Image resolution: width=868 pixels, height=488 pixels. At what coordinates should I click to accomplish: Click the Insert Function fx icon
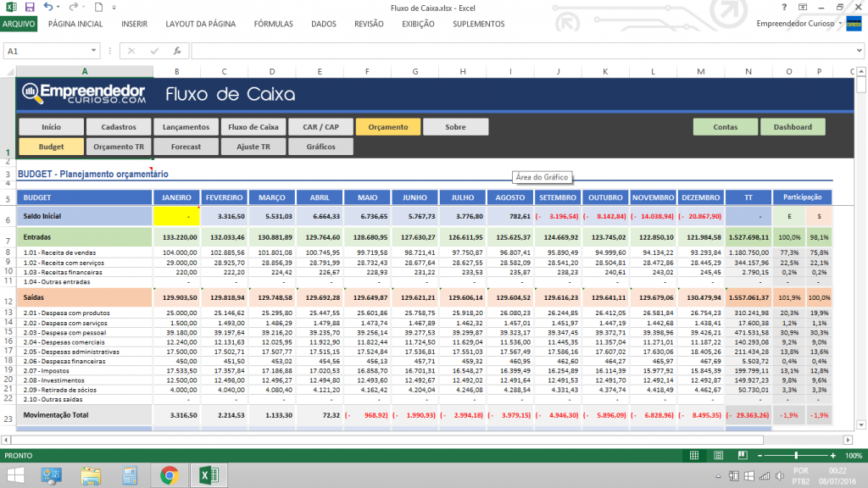[x=177, y=51]
